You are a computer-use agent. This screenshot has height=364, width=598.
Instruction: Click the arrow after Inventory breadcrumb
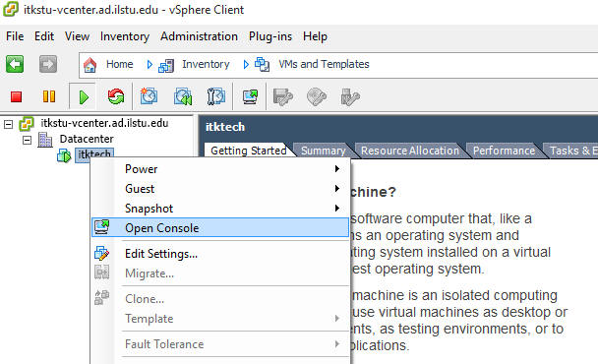[246, 65]
